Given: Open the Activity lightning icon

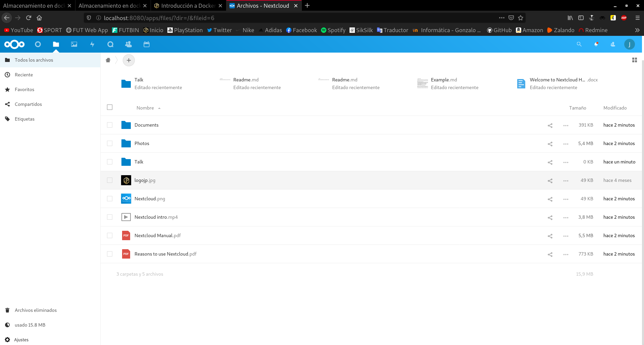Looking at the screenshot, I should pos(92,44).
